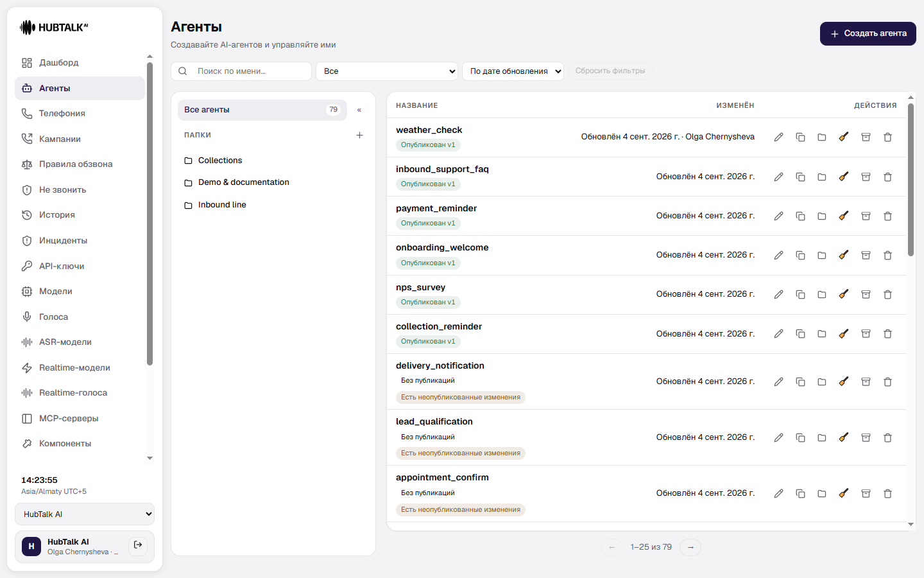Screen dimensions: 924x578
Task: Click the НАЗВАНИЕ column header
Action: tap(417, 105)
